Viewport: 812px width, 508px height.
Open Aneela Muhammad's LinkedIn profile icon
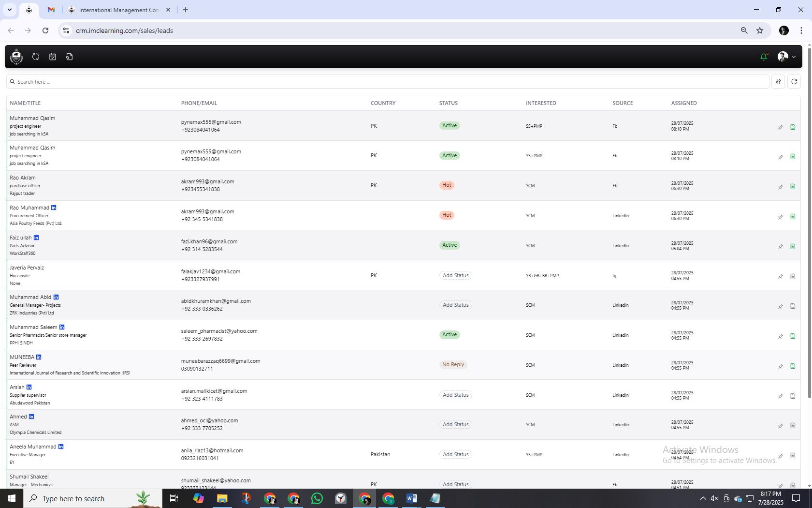[x=61, y=447]
